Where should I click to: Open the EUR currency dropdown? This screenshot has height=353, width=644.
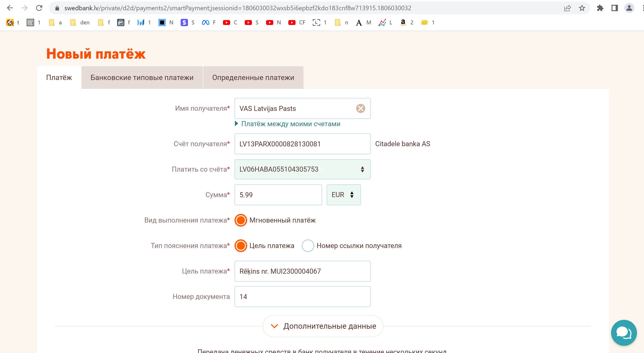coord(343,195)
